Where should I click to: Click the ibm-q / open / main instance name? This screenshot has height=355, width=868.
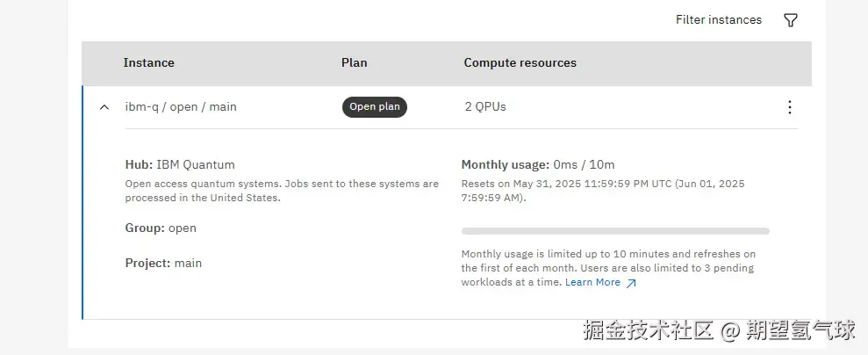tap(180, 107)
